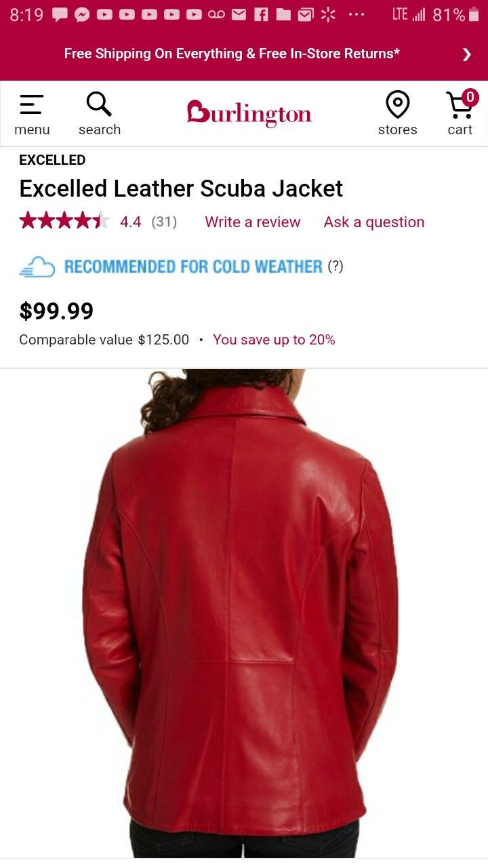Open the menu label text
This screenshot has height=868, width=488.
coord(32,130)
